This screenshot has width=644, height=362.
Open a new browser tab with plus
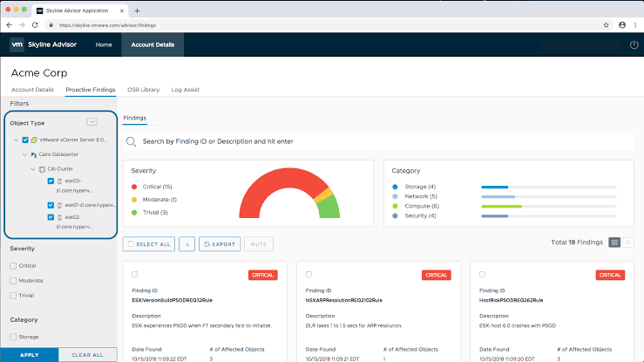(x=137, y=10)
